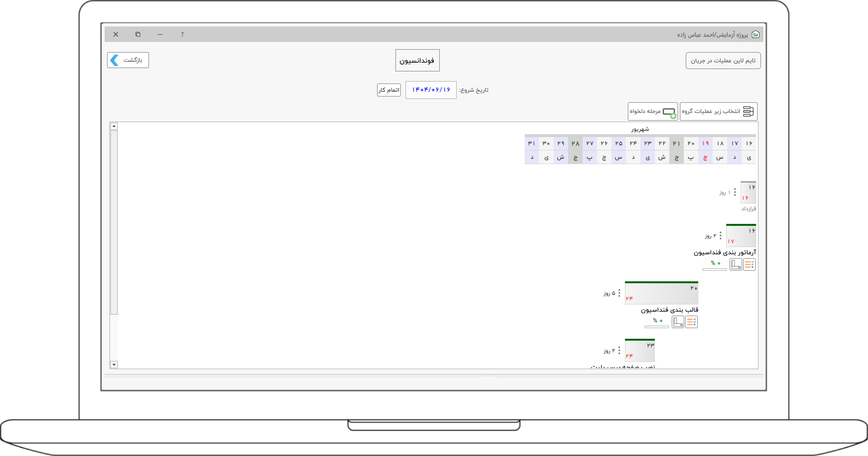Viewport: 868px width, 456px height.
Task: Open measurement ruler icon for قالب بندی فنداسیون
Action: click(x=678, y=322)
